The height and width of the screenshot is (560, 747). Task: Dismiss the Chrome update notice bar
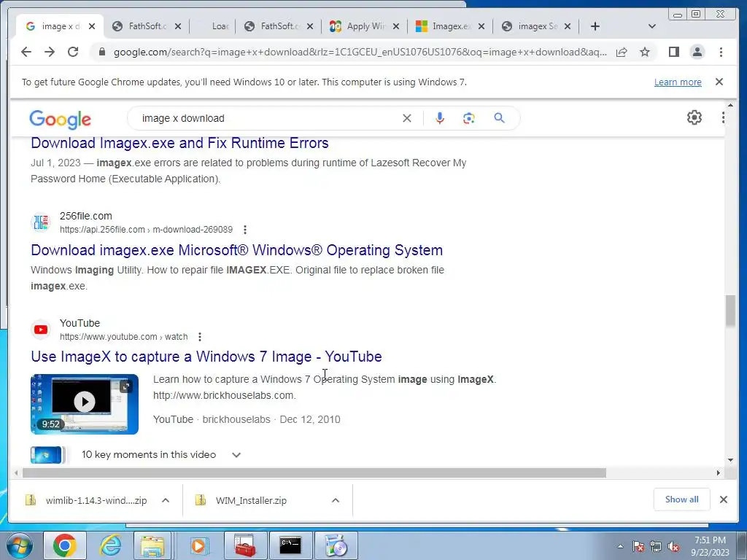719,82
